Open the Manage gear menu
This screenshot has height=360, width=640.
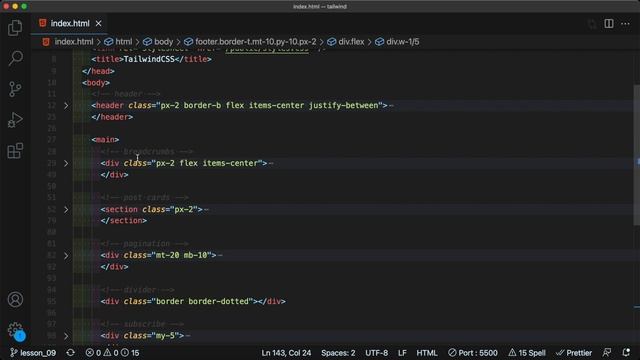coord(15,329)
